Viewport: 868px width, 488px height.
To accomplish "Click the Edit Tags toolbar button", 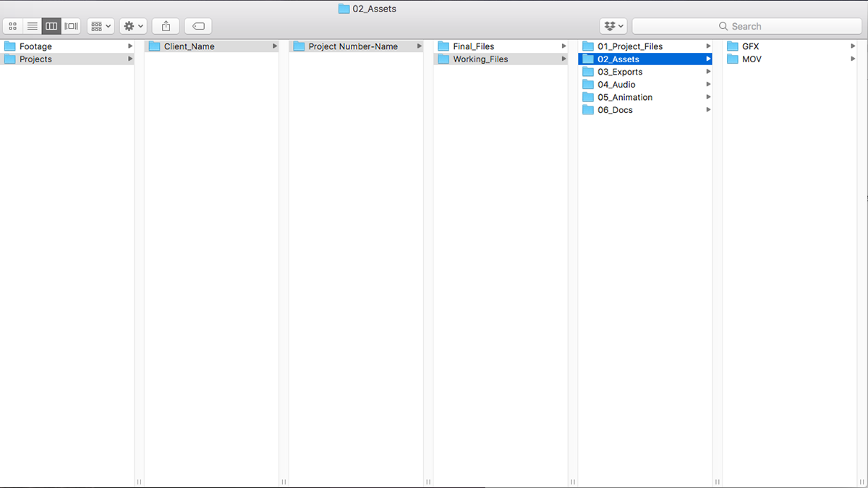I will pyautogui.click(x=198, y=26).
